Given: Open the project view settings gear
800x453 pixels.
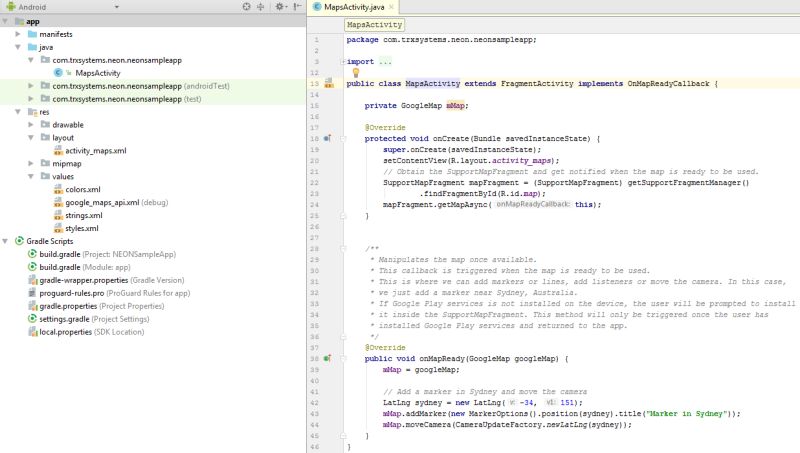Looking at the screenshot, I should [280, 7].
